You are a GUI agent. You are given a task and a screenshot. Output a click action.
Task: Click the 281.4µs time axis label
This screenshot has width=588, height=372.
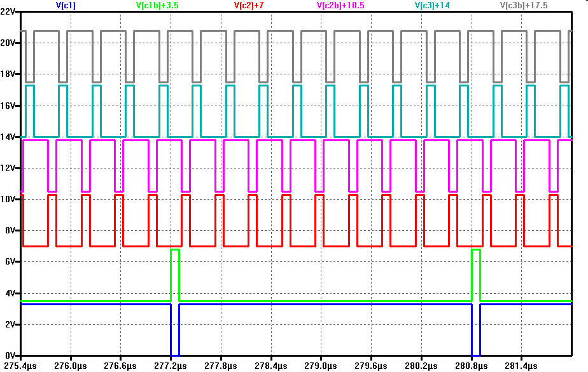point(521,366)
